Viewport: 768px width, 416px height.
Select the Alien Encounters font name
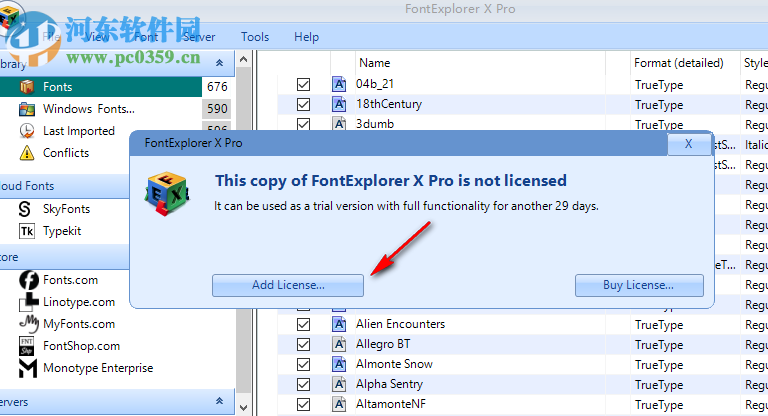400,324
